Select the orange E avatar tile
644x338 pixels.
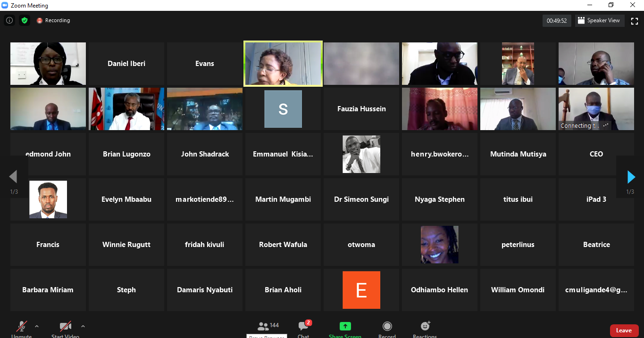[x=361, y=290]
